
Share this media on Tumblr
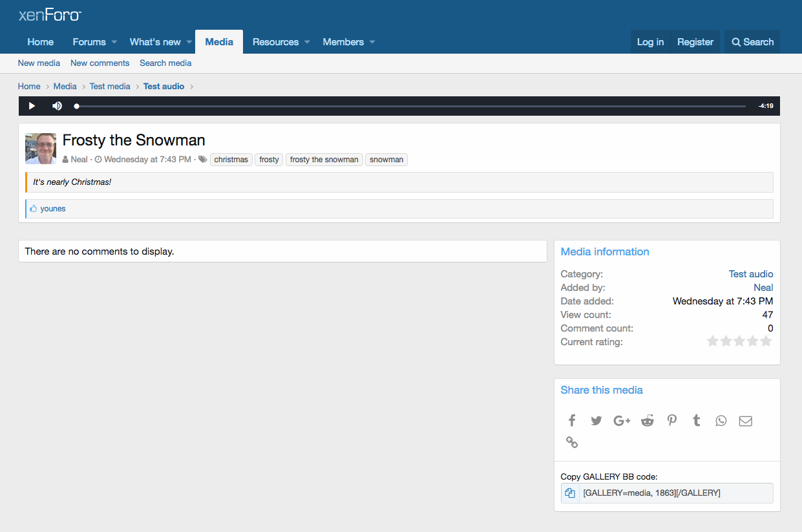click(697, 421)
